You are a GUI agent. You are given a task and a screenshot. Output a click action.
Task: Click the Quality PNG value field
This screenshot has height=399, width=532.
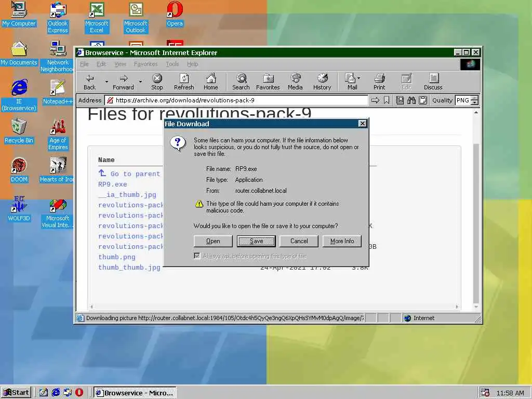click(463, 100)
